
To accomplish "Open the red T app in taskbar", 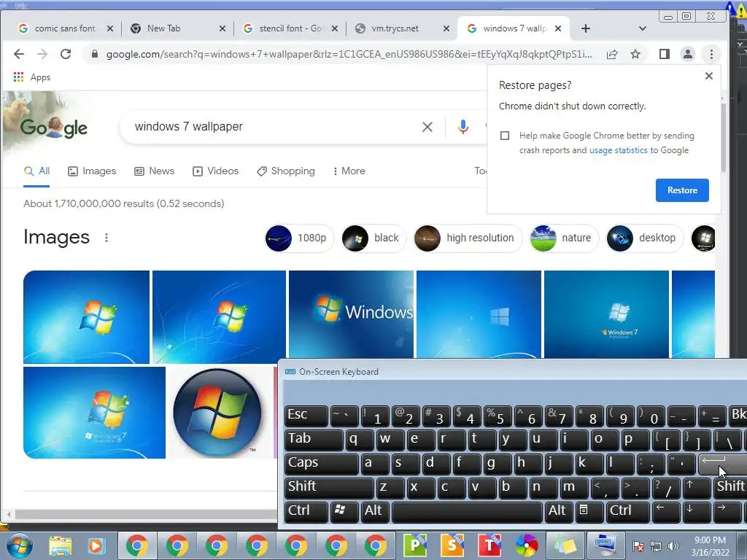I will pyautogui.click(x=489, y=545).
